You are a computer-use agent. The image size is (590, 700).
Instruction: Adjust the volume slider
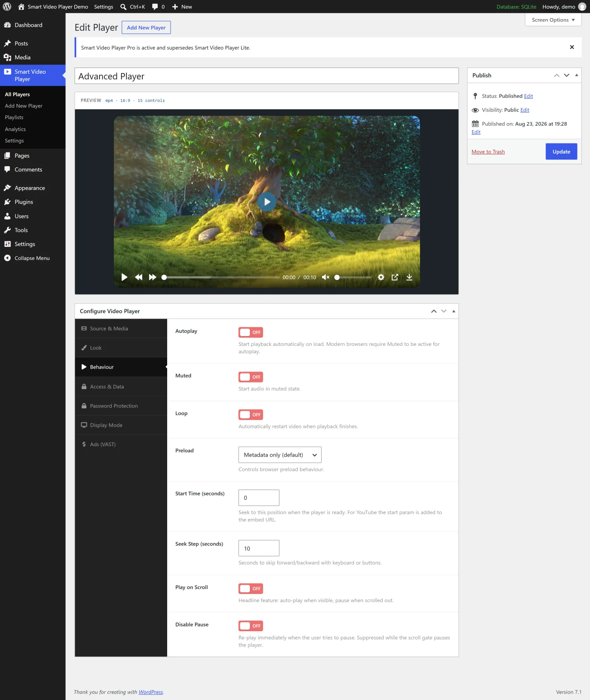coord(353,277)
